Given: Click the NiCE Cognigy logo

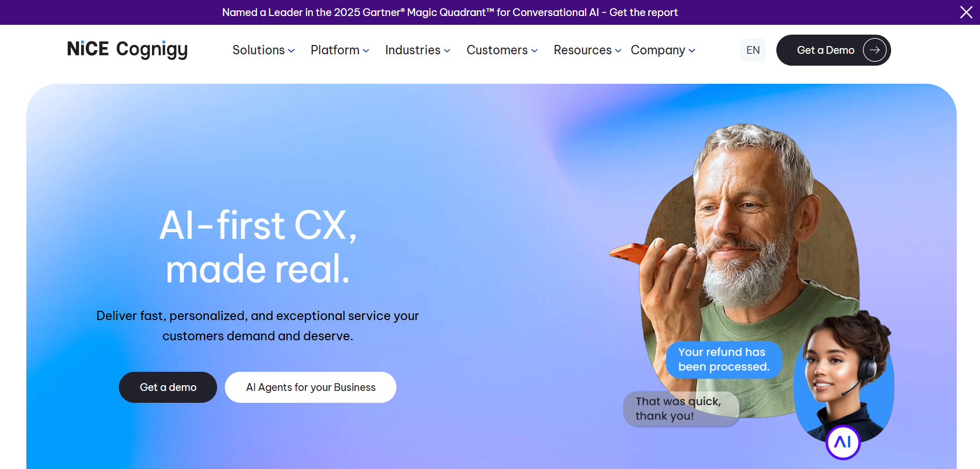Looking at the screenshot, I should [x=127, y=50].
